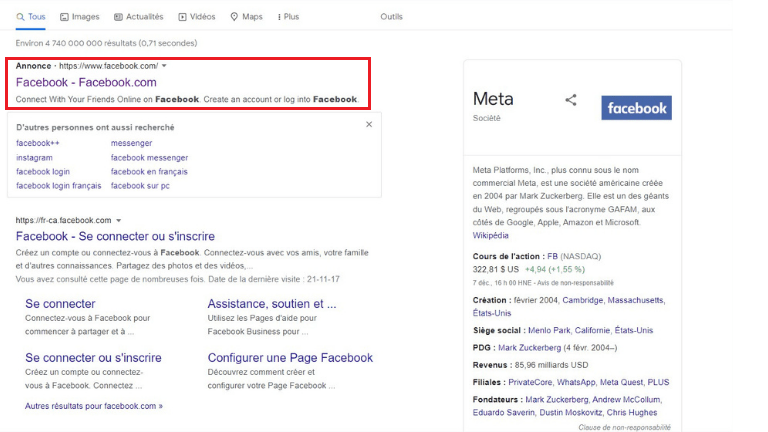
Task: Click the Massachusetts link
Action: (635, 300)
